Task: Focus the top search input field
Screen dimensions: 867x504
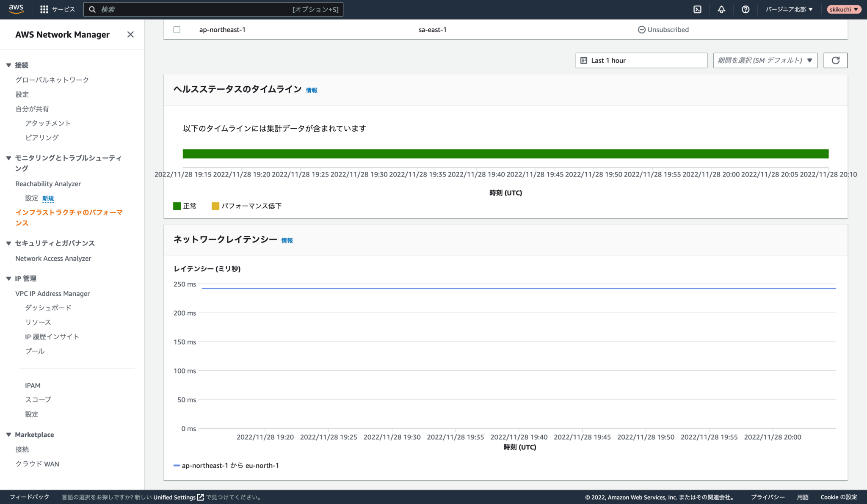Action: pos(213,9)
